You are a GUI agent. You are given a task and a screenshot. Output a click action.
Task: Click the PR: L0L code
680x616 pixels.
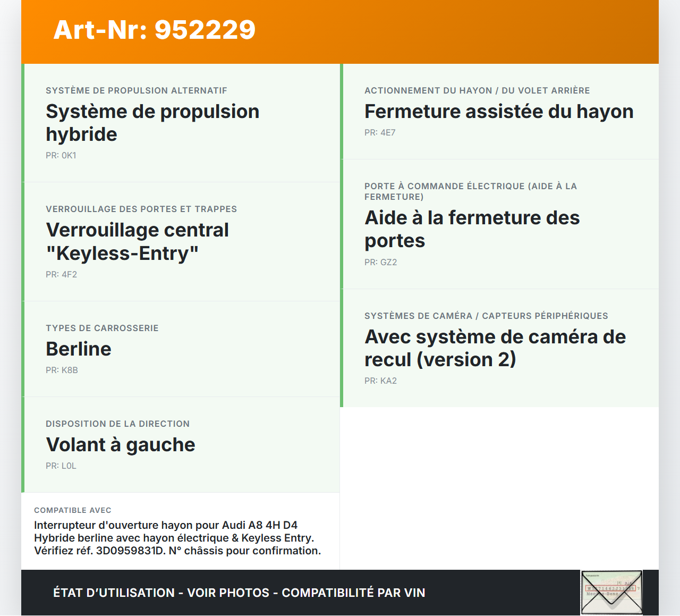coord(61,466)
